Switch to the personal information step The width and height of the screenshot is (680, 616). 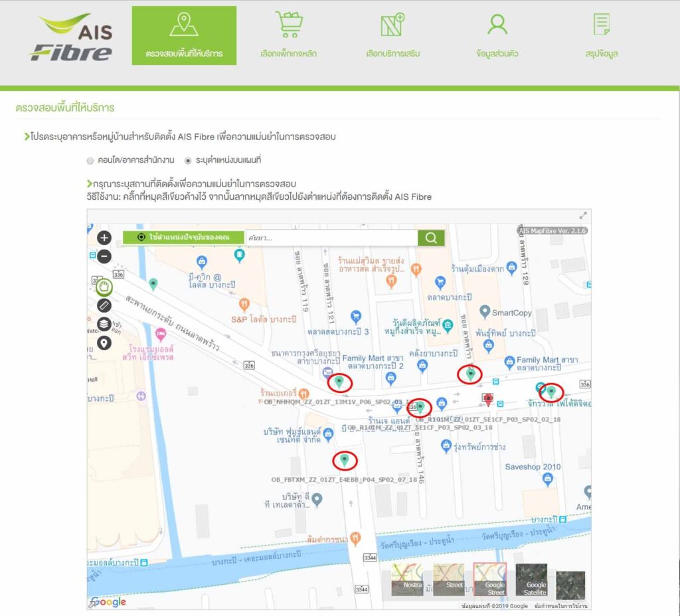click(x=497, y=36)
